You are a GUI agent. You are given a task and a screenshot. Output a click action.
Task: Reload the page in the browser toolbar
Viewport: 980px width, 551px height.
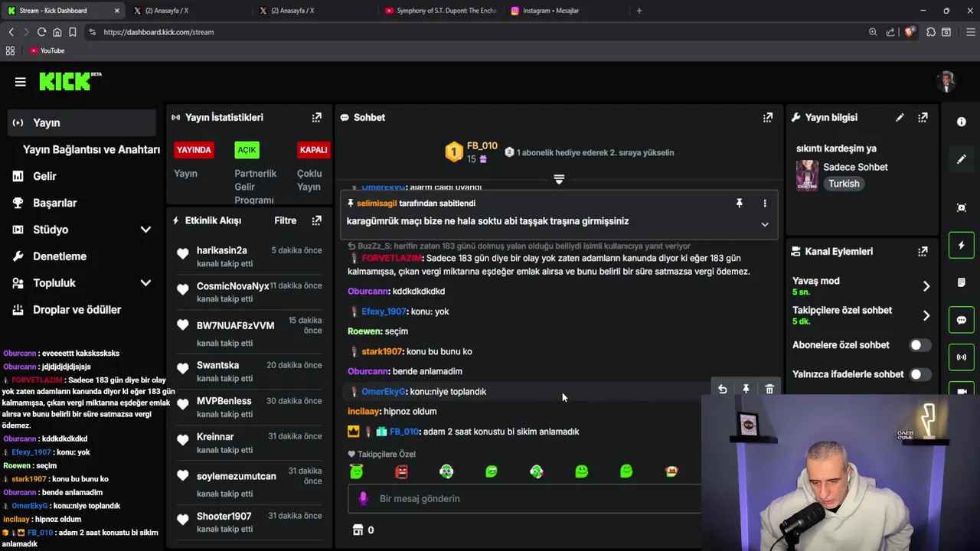point(41,32)
